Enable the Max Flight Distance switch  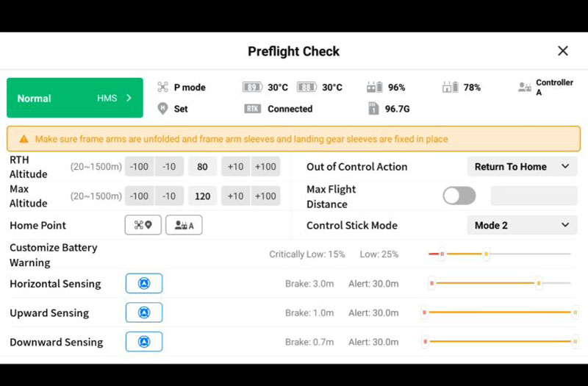[459, 196]
